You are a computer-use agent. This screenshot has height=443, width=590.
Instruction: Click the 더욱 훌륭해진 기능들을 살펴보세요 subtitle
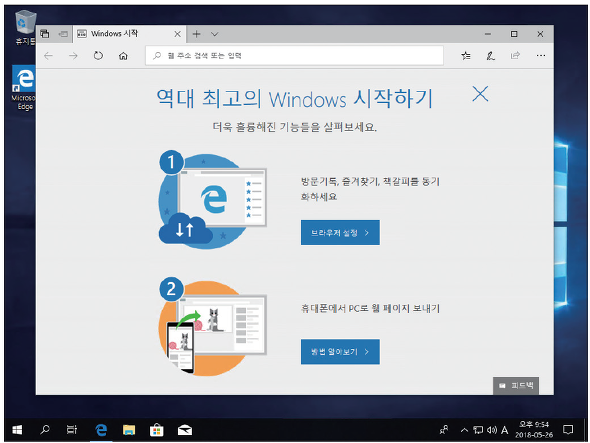(295, 127)
